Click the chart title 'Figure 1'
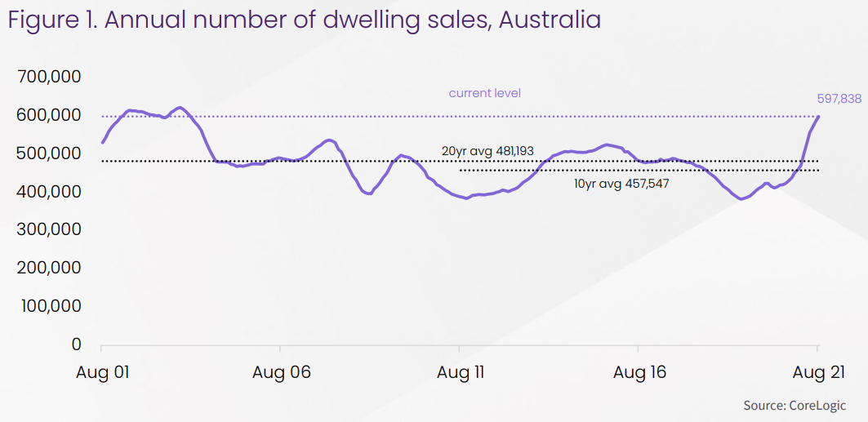This screenshot has height=422, width=868. click(x=304, y=20)
